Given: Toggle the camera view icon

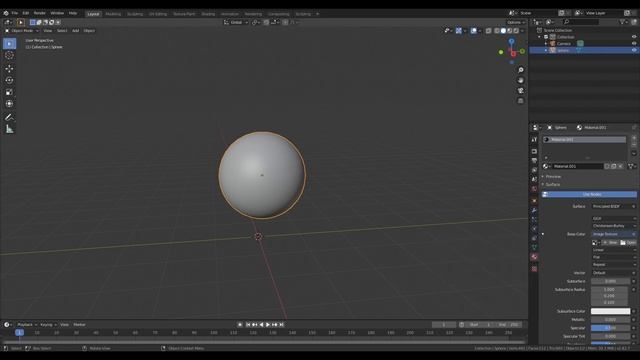Looking at the screenshot, I should [x=520, y=91].
